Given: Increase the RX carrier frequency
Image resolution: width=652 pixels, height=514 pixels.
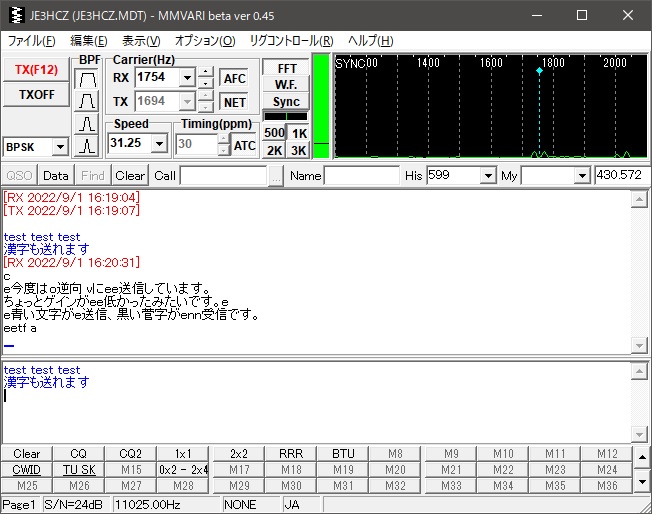Looking at the screenshot, I should pos(205,72).
